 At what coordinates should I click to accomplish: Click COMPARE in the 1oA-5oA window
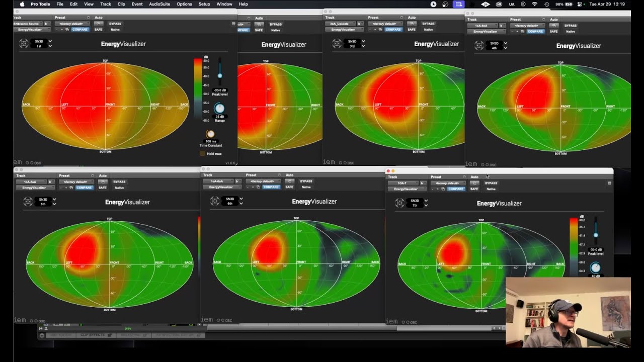pyautogui.click(x=84, y=188)
